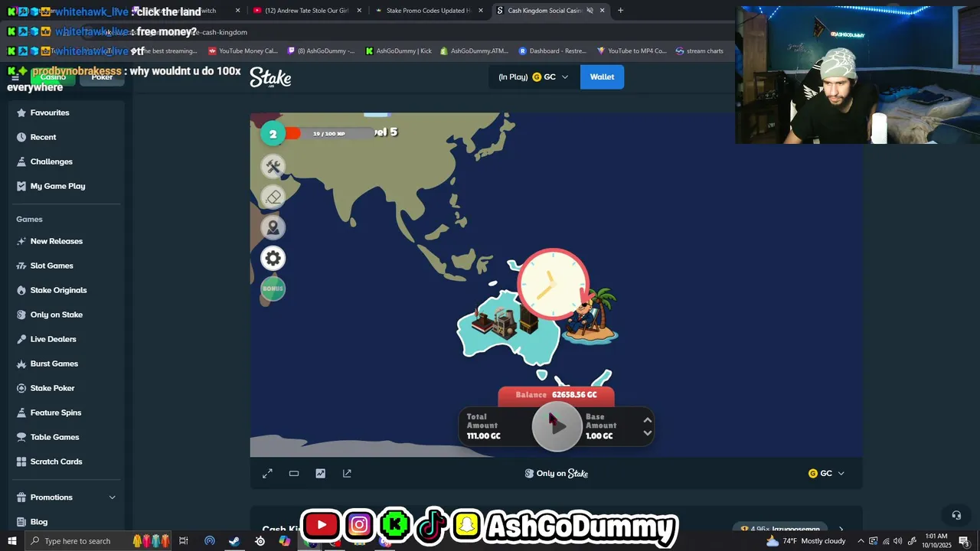Increase the Base Amount with up arrow
This screenshot has width=980, height=551.
[x=647, y=419]
